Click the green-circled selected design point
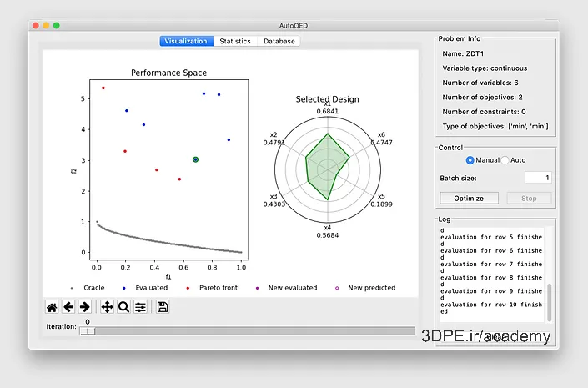Screen dimensions: 588x388 (195, 159)
